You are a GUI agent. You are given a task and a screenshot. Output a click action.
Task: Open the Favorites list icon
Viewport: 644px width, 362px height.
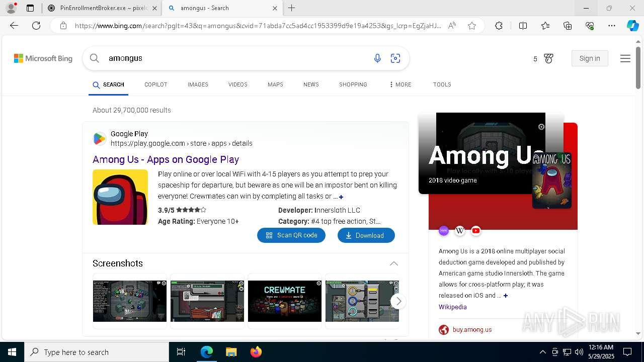[545, 26]
